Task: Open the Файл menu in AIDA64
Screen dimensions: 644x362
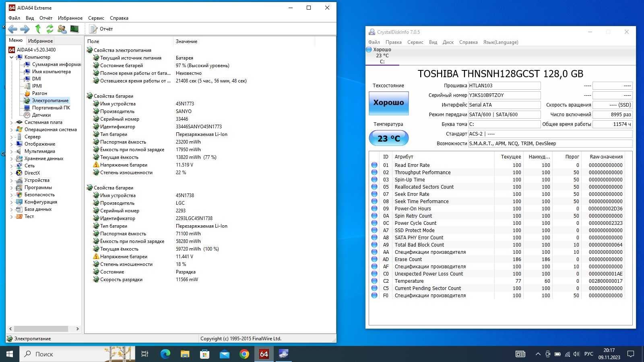Action: click(x=14, y=18)
